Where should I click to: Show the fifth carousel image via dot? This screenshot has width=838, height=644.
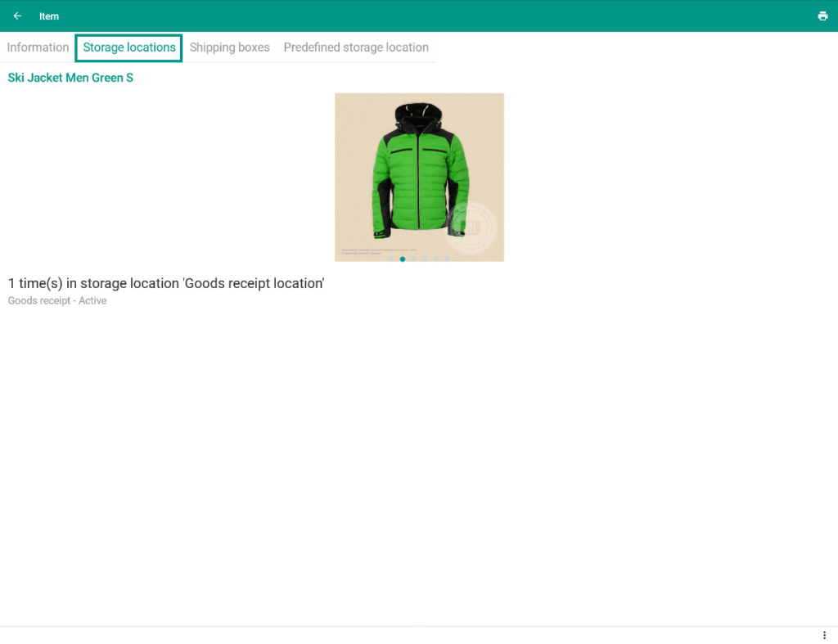point(436,259)
